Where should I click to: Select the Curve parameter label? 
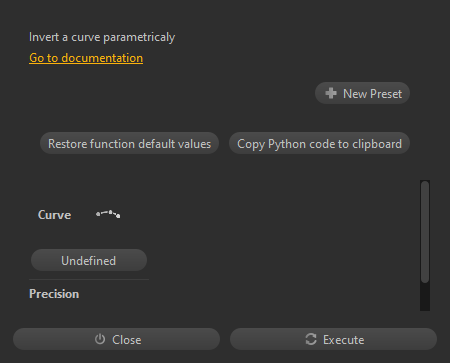coord(54,215)
